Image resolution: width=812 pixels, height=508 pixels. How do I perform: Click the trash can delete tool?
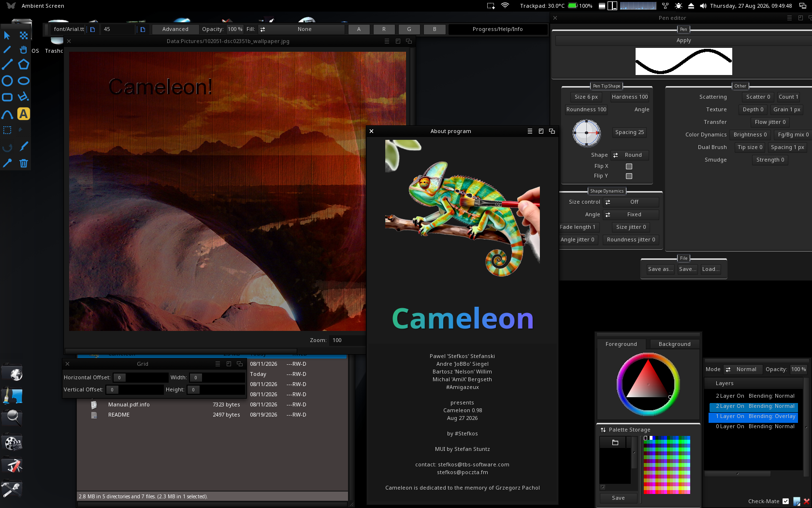23,163
